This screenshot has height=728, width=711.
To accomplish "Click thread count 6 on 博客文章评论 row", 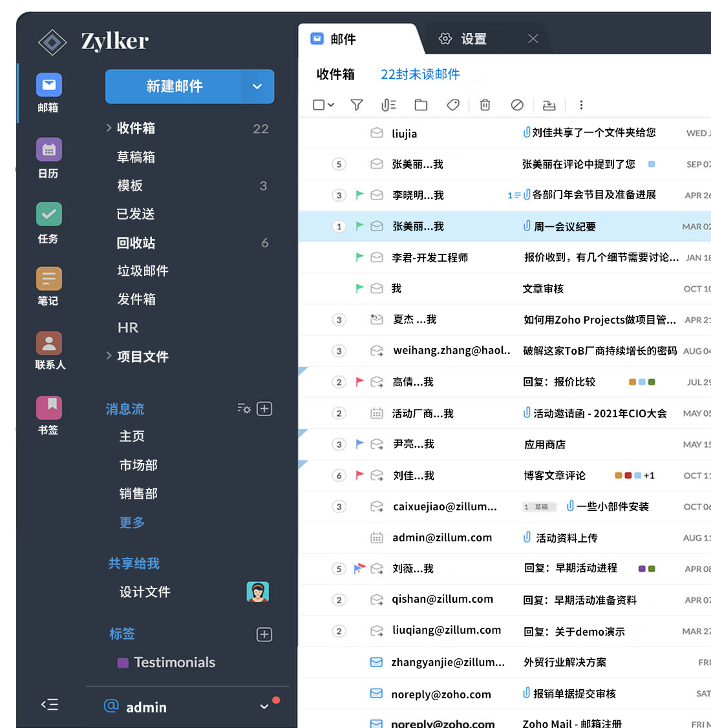I will pyautogui.click(x=339, y=475).
